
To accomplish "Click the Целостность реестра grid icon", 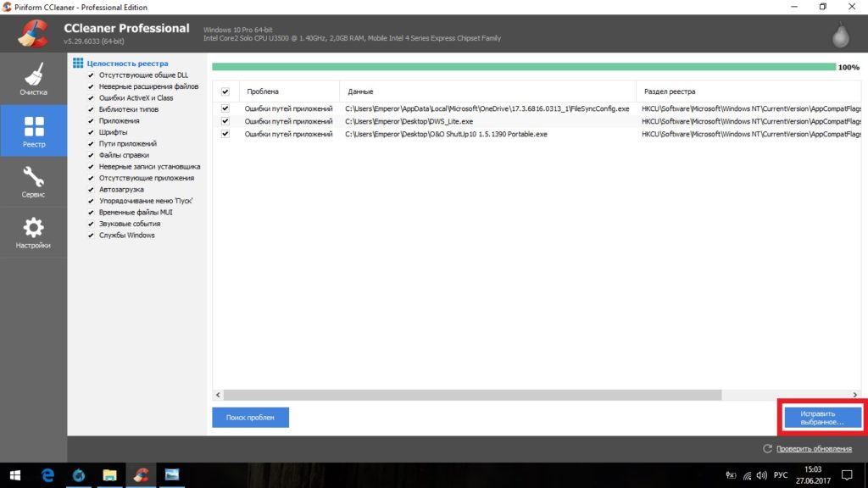I will [x=78, y=63].
